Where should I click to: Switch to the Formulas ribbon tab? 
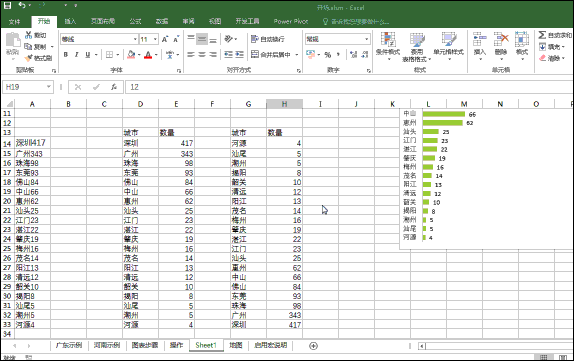click(x=135, y=21)
